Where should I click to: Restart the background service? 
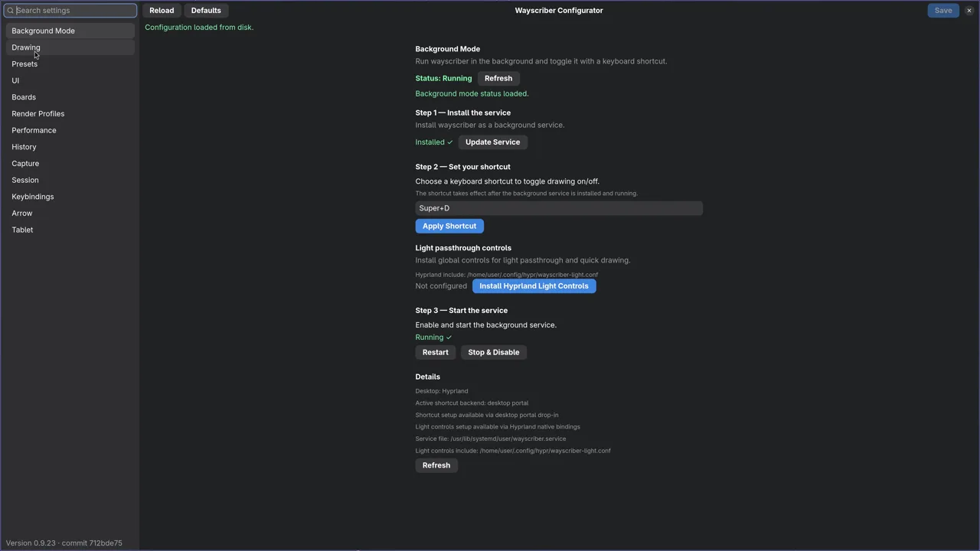tap(436, 353)
